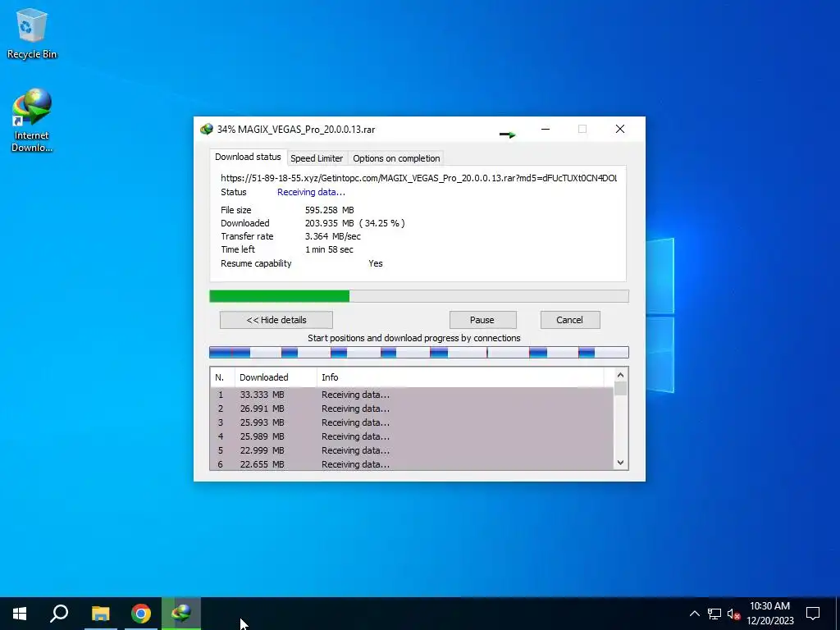Select the Internet Download Manager desktop shortcut

point(32,120)
